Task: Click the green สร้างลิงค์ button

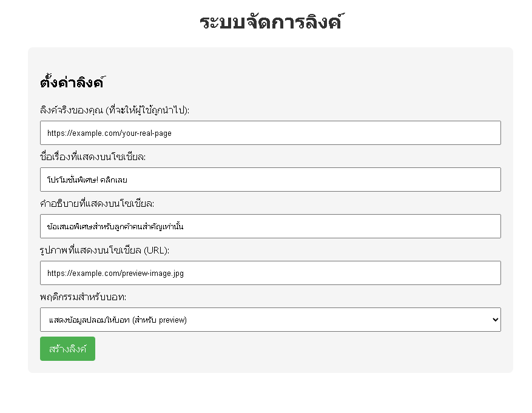Action: (67, 349)
